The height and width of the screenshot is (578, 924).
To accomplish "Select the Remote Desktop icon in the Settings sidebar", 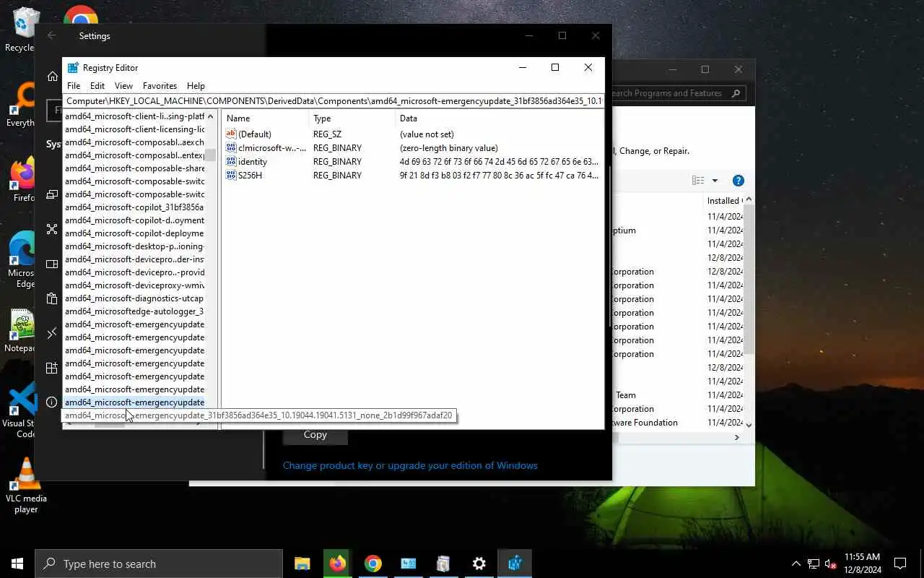I will pos(52,333).
